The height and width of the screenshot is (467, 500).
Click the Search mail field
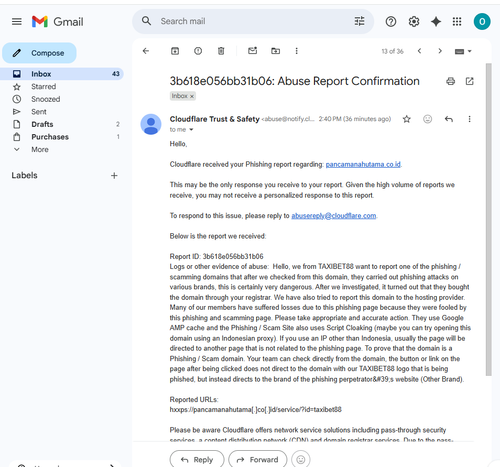click(253, 21)
